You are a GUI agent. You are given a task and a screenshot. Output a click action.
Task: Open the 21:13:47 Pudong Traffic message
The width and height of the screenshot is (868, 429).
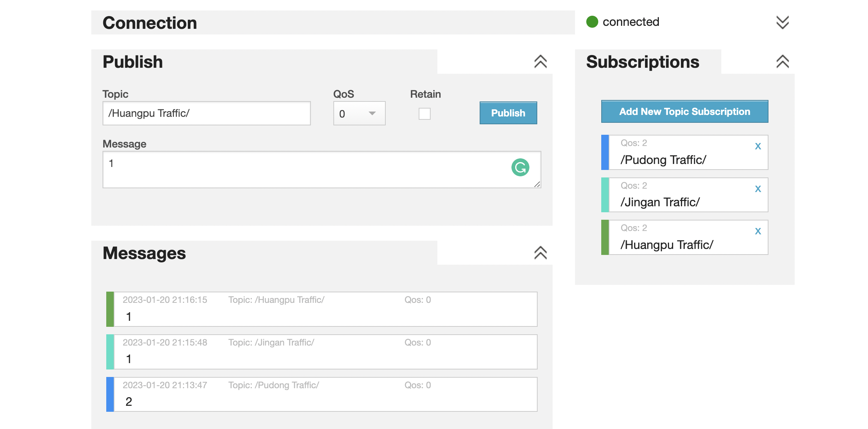[x=322, y=395]
